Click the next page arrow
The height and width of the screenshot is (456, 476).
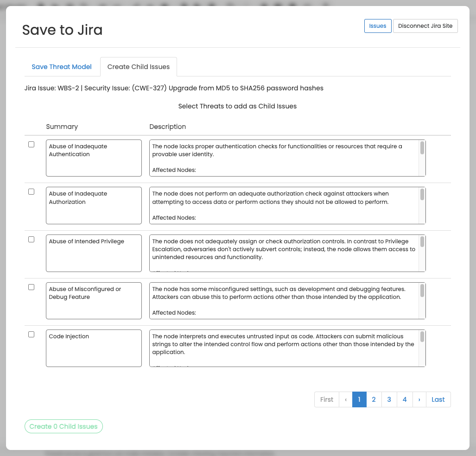(x=419, y=399)
